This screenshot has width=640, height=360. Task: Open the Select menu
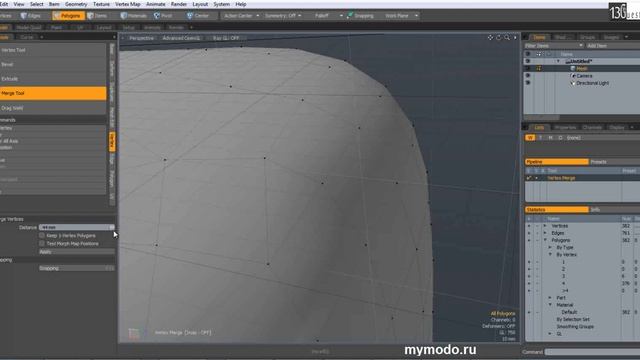click(x=36, y=4)
